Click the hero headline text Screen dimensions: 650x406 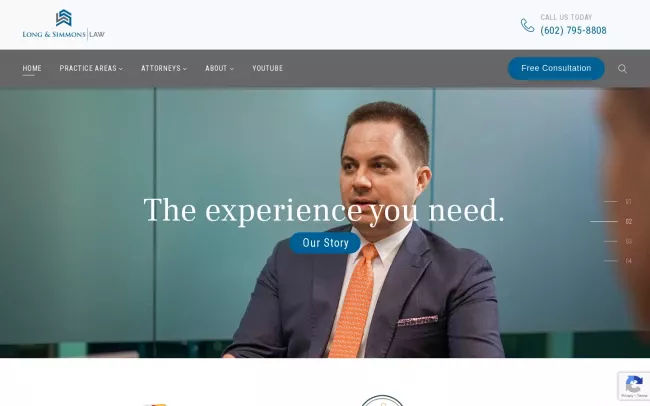coord(324,210)
